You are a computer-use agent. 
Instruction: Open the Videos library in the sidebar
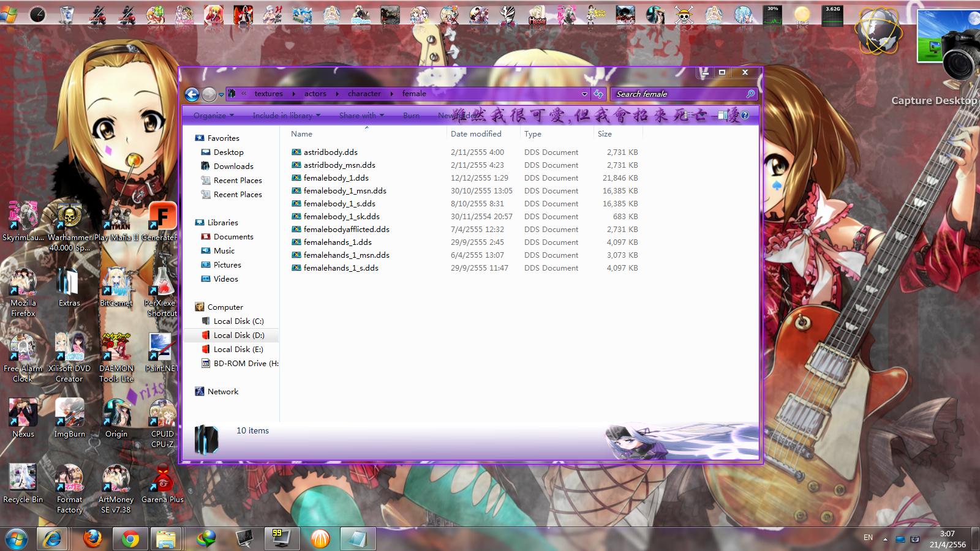(x=226, y=279)
